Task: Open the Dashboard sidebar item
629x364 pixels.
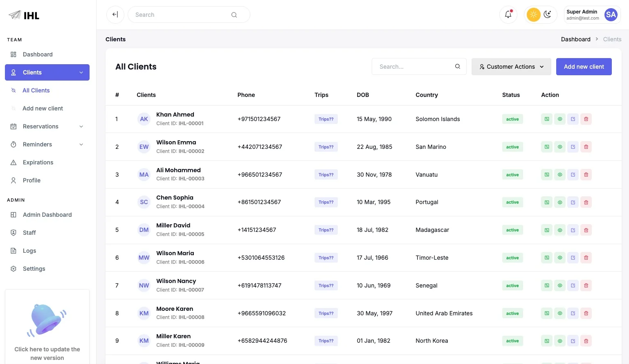Action: (47, 54)
